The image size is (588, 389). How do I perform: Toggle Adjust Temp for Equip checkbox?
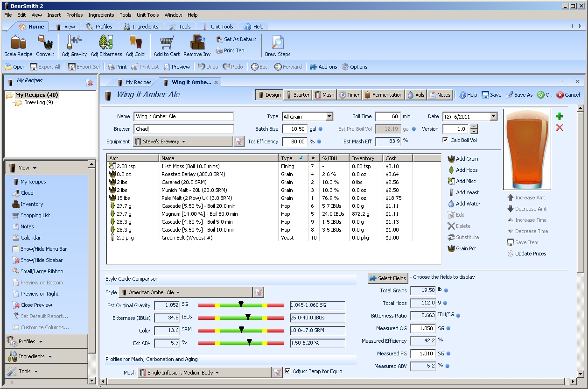click(x=287, y=371)
